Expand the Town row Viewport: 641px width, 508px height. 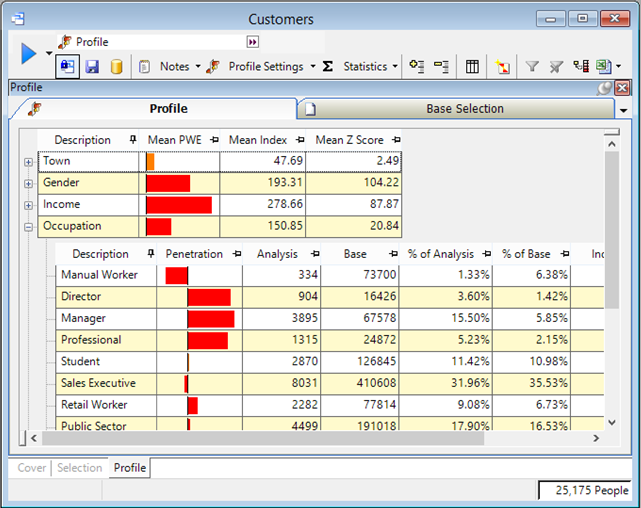(x=28, y=162)
